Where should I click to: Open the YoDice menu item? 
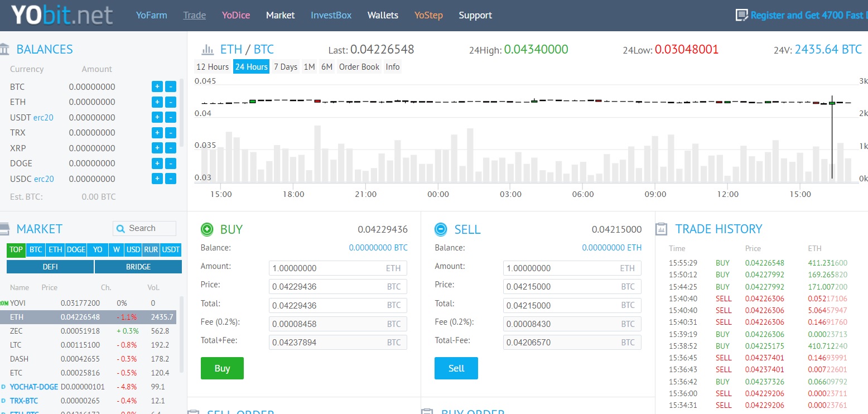236,15
